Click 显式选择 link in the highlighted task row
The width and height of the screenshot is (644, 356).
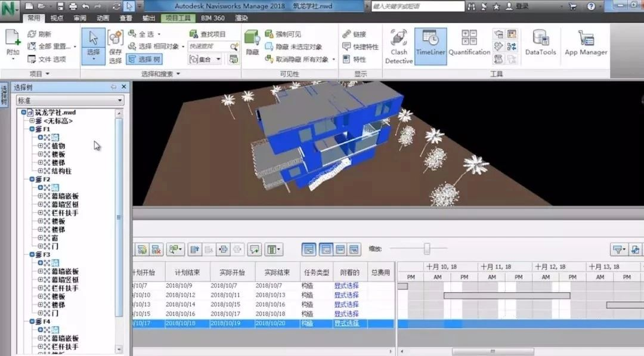tap(346, 323)
